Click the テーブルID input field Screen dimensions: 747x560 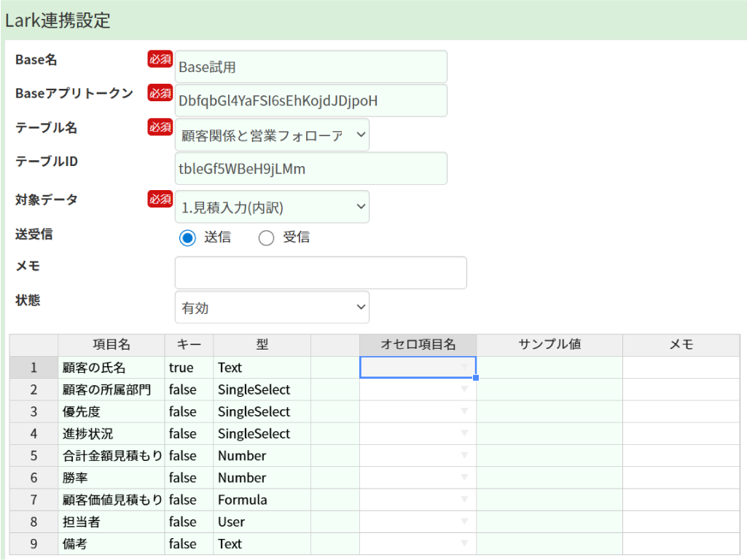pyautogui.click(x=311, y=168)
